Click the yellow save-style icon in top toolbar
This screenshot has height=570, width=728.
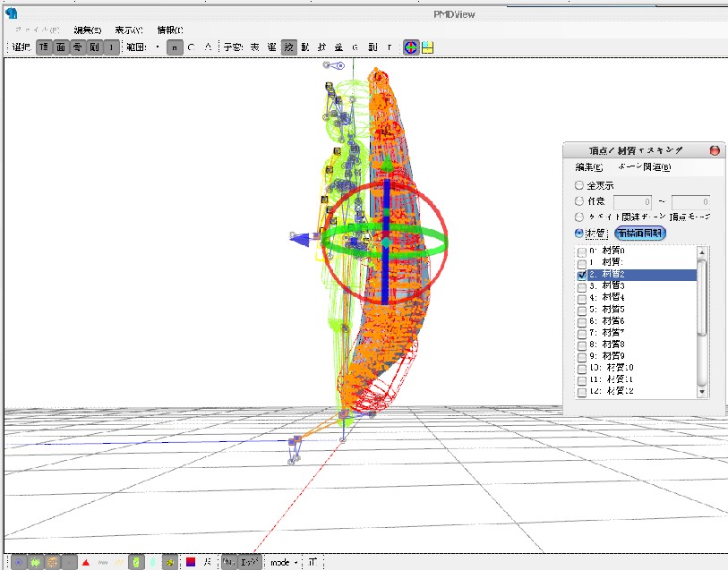pyautogui.click(x=428, y=47)
